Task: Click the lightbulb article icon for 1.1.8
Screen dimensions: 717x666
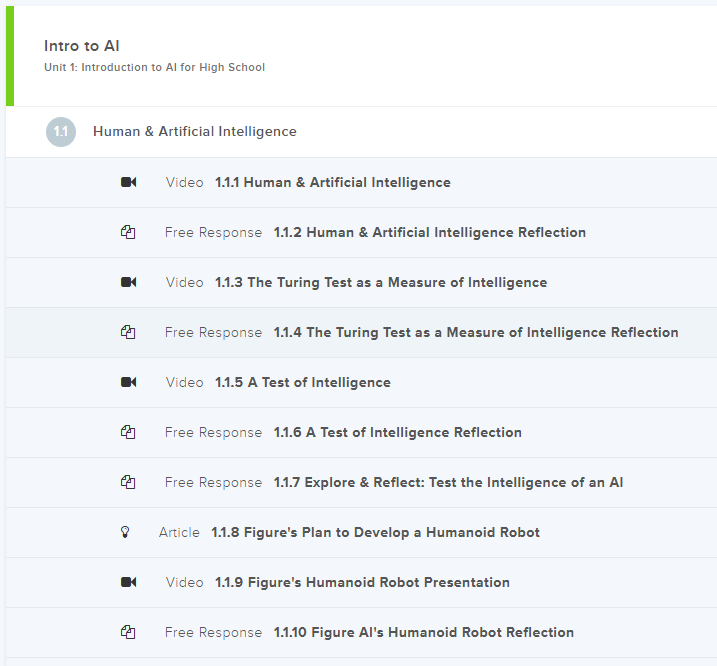Action: 125,532
